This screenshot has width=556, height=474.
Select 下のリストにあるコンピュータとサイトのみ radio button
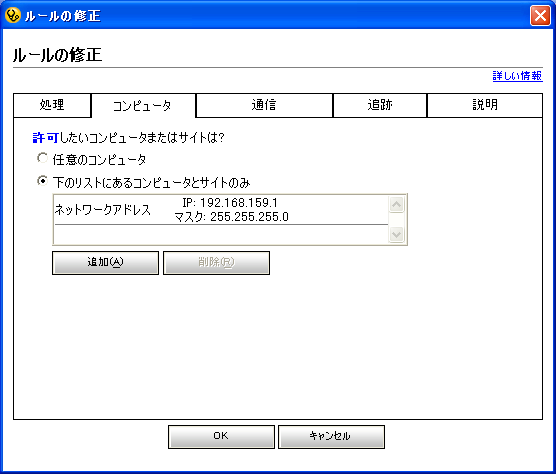(42, 181)
